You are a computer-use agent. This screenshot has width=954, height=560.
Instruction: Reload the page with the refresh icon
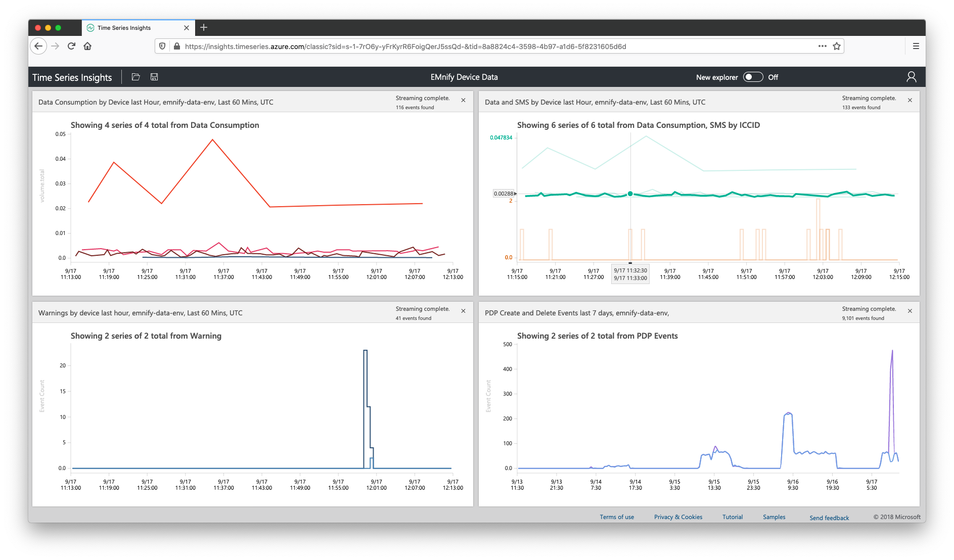71,46
